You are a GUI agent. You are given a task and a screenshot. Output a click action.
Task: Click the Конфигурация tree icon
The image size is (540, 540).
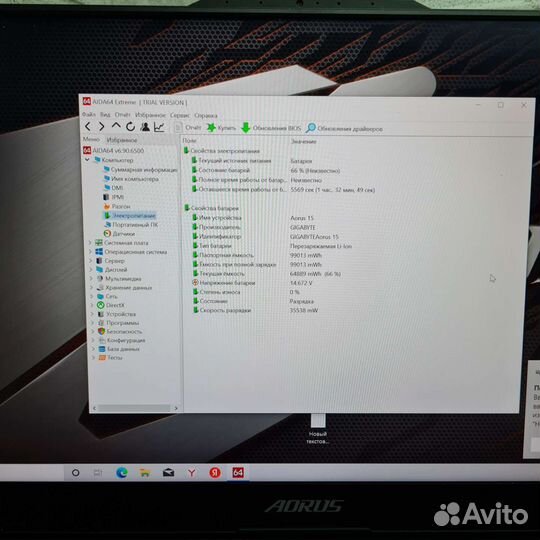tap(102, 340)
